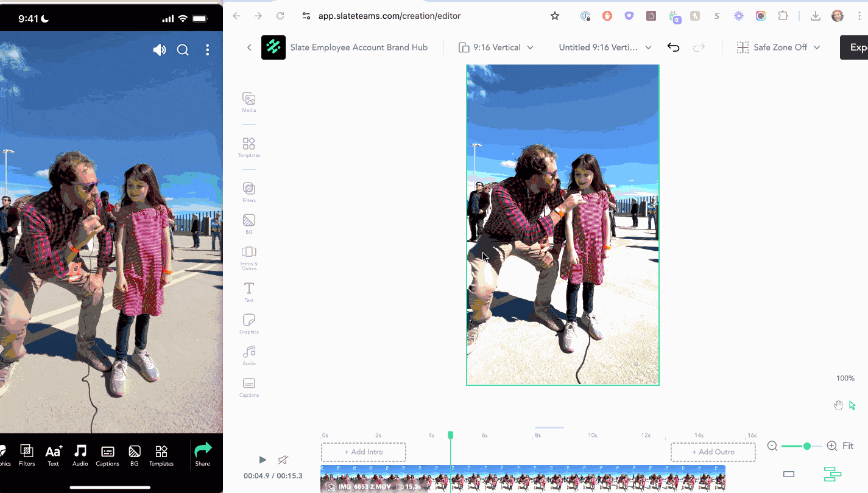Click the undo arrow in top bar

673,47
